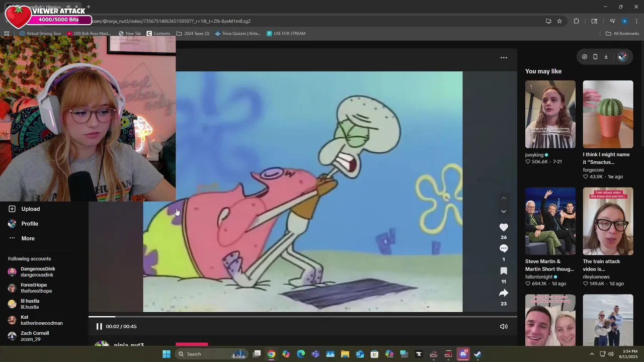Open the Trivia Quizzes bookmark

[237, 34]
